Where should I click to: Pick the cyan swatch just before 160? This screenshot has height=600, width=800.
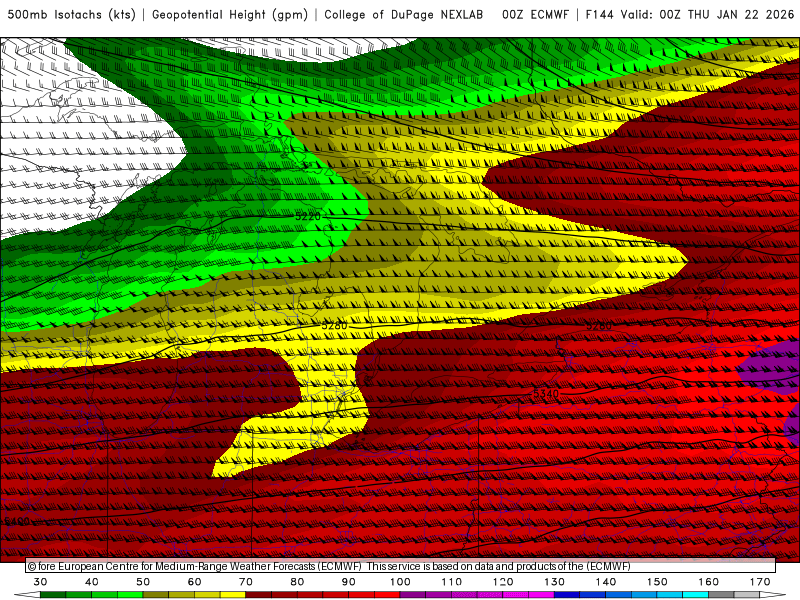pos(696,595)
